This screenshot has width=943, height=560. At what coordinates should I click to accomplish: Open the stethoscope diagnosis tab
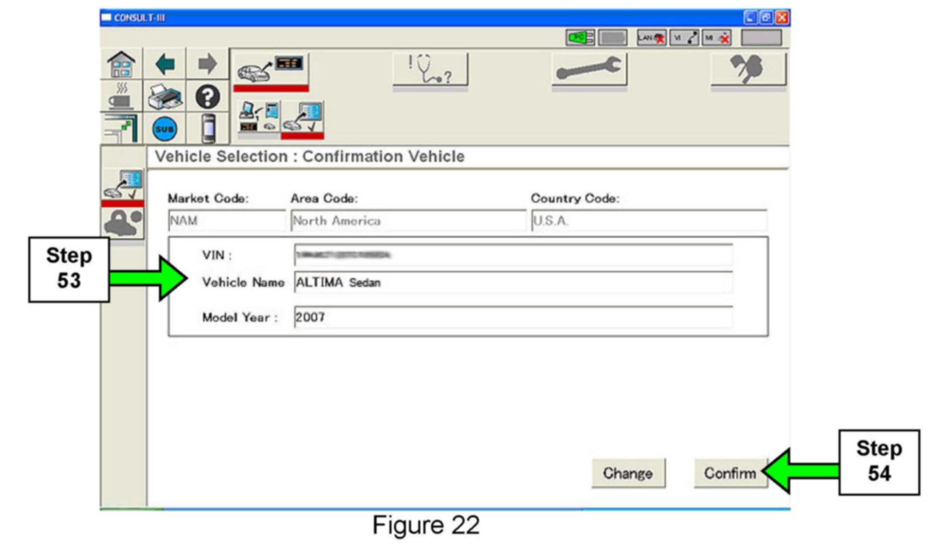pos(430,69)
